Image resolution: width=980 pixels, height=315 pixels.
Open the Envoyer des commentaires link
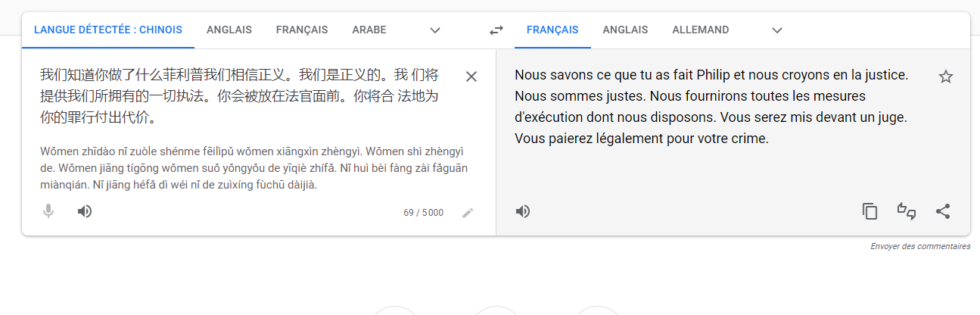(919, 246)
